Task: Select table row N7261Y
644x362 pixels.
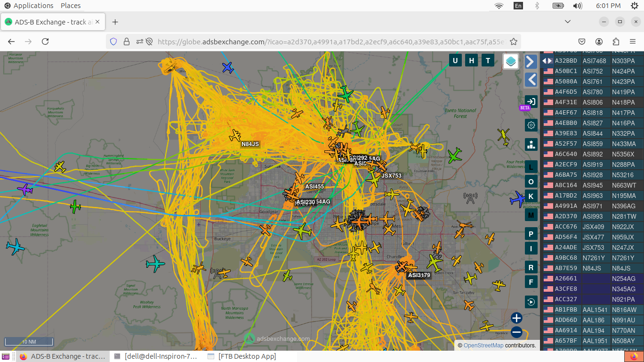Action: click(593, 258)
